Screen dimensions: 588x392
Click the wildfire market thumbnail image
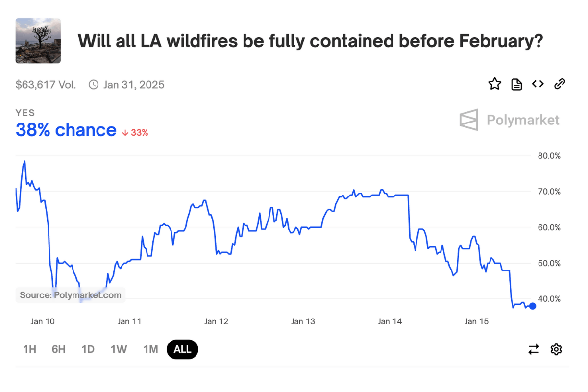pyautogui.click(x=38, y=41)
